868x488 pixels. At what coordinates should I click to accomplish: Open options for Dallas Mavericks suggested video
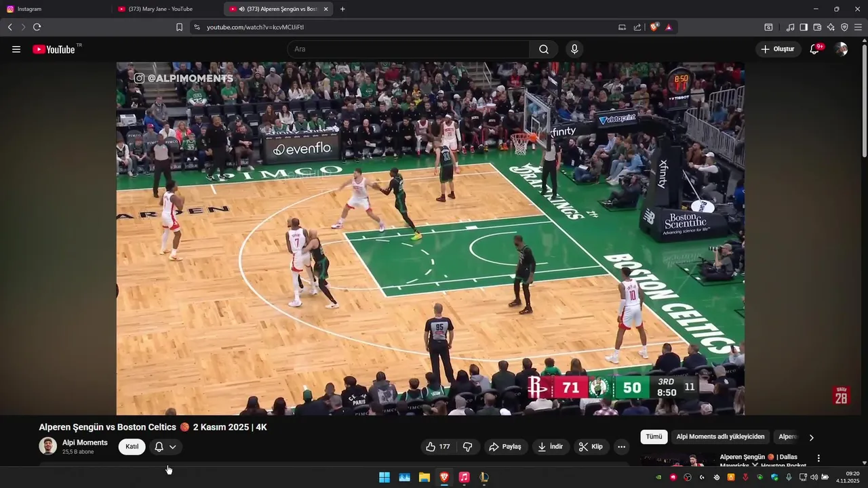pyautogui.click(x=818, y=458)
